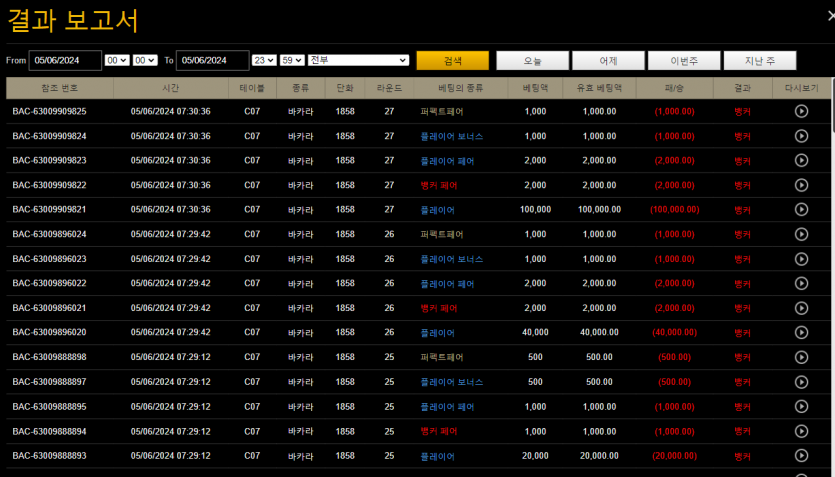This screenshot has width=835, height=477.
Task: Click the To date input field
Action: coord(212,60)
